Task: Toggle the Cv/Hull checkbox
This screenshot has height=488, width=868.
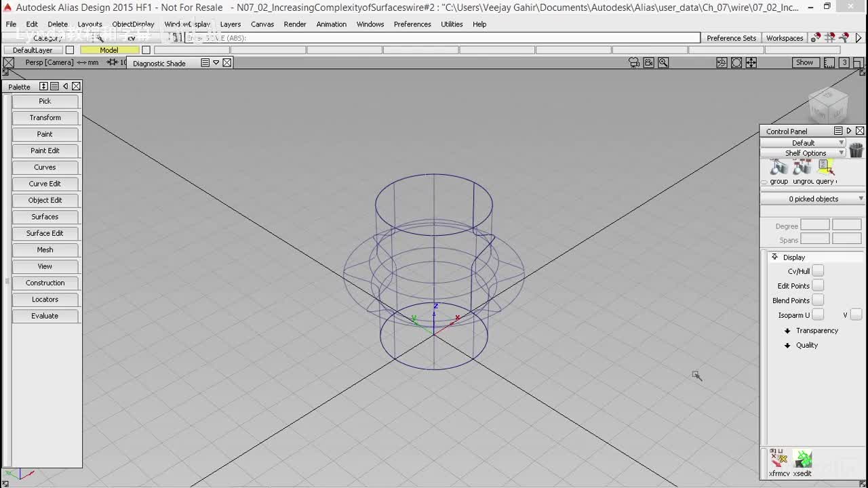Action: (x=818, y=271)
